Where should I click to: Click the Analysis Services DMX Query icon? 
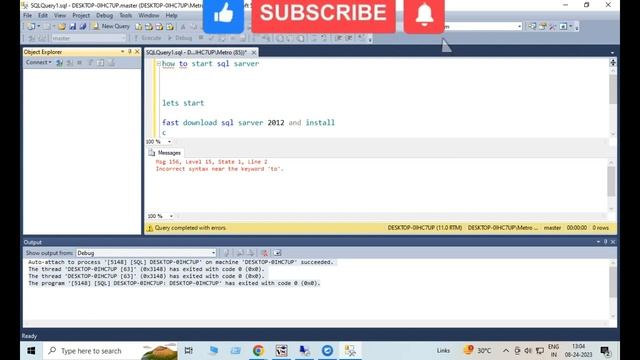click(160, 27)
